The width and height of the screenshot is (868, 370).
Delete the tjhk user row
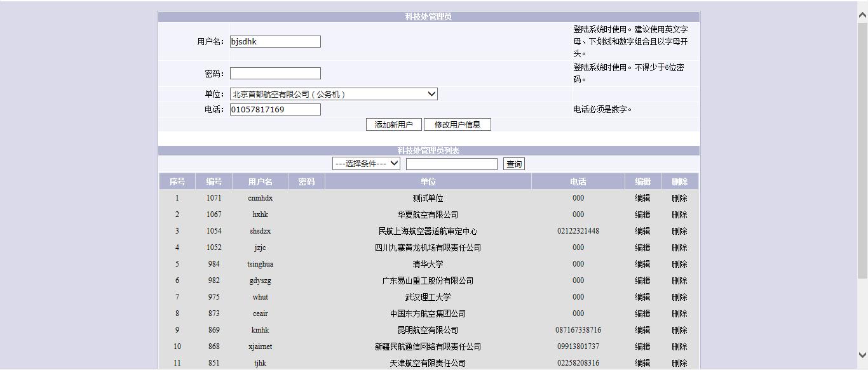679,363
